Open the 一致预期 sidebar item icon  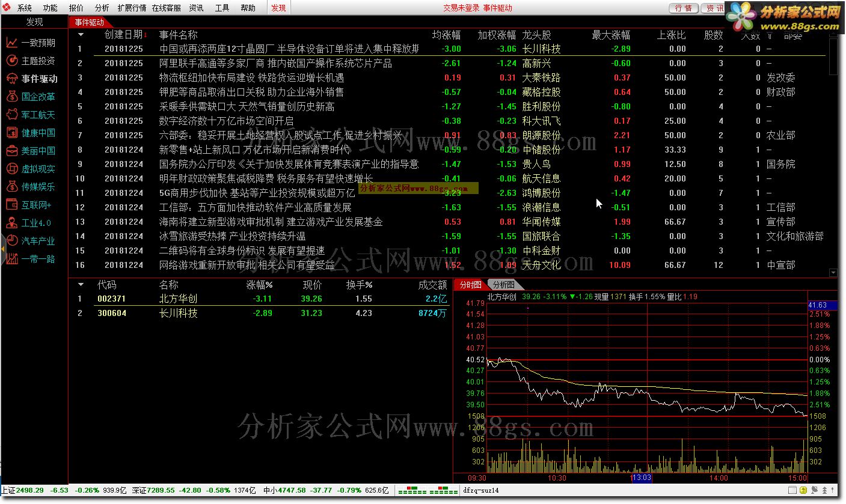coord(11,43)
